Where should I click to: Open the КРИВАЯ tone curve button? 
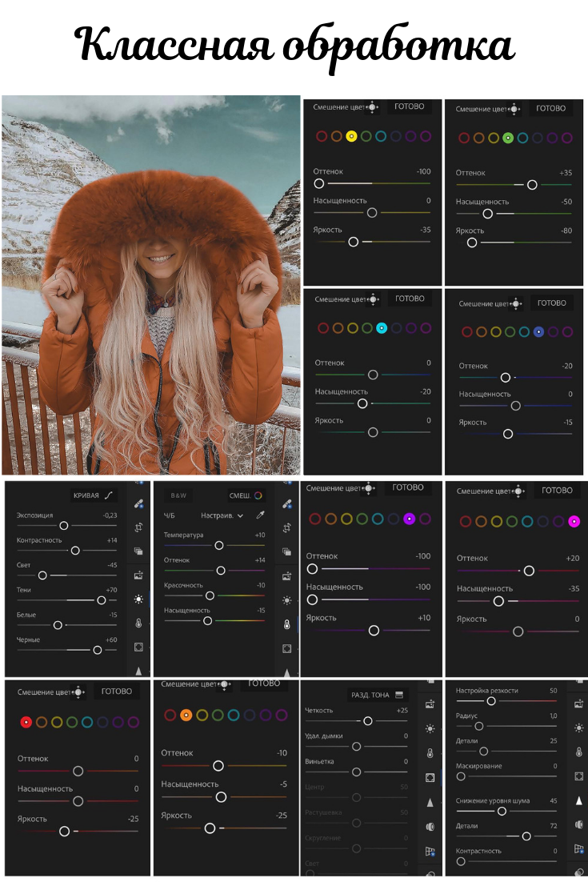[x=94, y=495]
